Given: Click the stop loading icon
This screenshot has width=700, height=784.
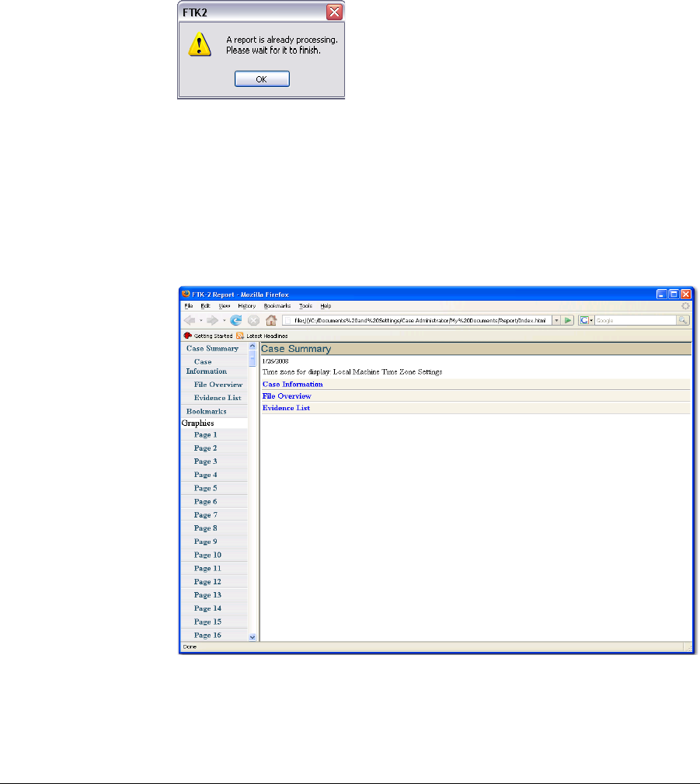Looking at the screenshot, I should pyautogui.click(x=253, y=320).
